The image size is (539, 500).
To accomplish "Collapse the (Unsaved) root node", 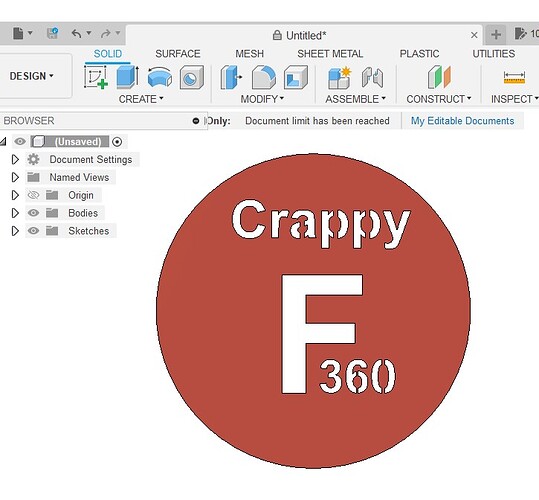I will 3,141.
